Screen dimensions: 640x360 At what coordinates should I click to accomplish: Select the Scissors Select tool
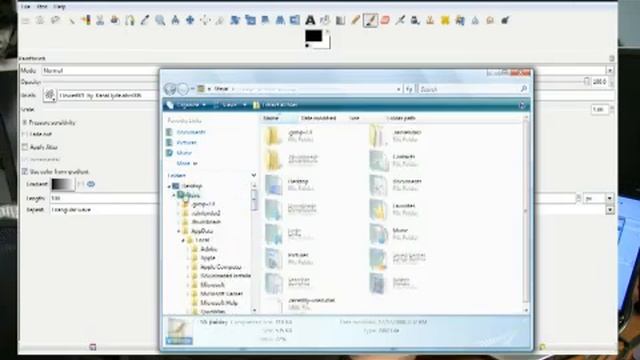[x=100, y=20]
